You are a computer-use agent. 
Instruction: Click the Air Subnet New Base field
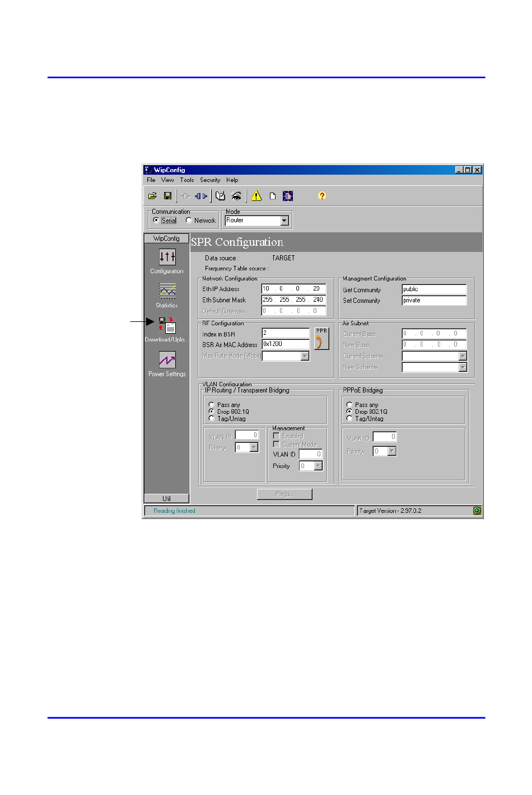coord(434,345)
